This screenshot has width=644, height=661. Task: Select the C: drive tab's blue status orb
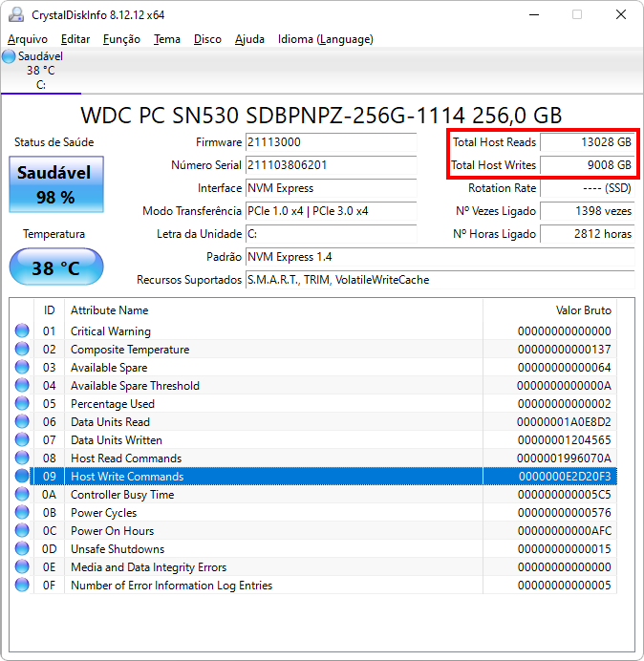coord(9,56)
